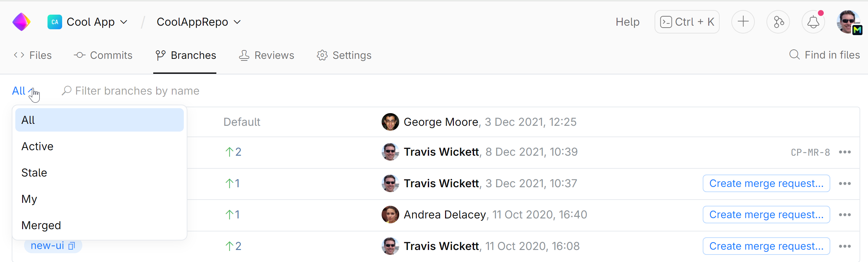The image size is (868, 262).
Task: Select the Stale filter option
Action: click(x=34, y=173)
